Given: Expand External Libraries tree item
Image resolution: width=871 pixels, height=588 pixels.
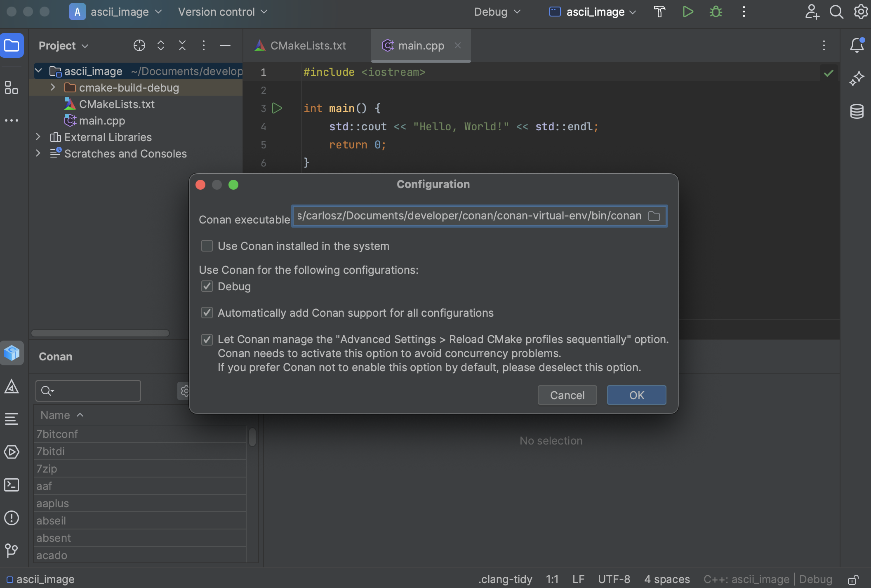Looking at the screenshot, I should (38, 137).
